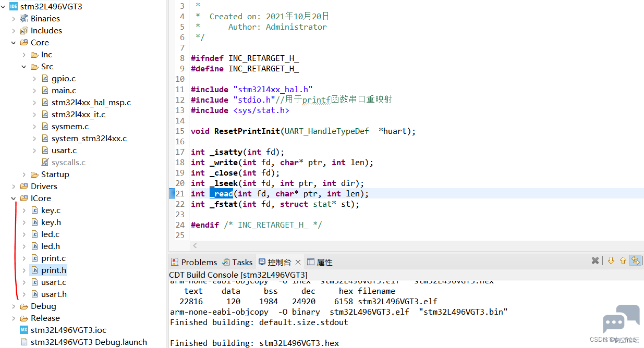Click the stm32l4xx_hal_msp.c file icon
Screen dimensions: 644x348
(x=45, y=103)
